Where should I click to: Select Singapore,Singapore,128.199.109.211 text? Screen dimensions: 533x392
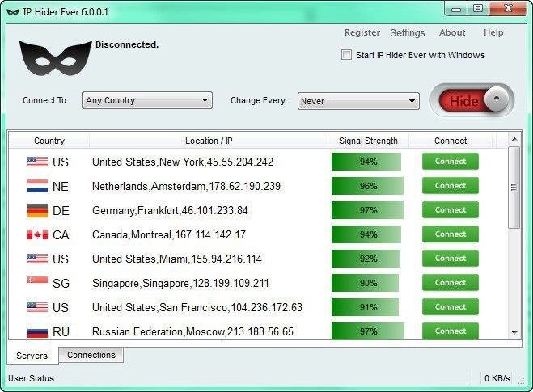click(x=180, y=284)
